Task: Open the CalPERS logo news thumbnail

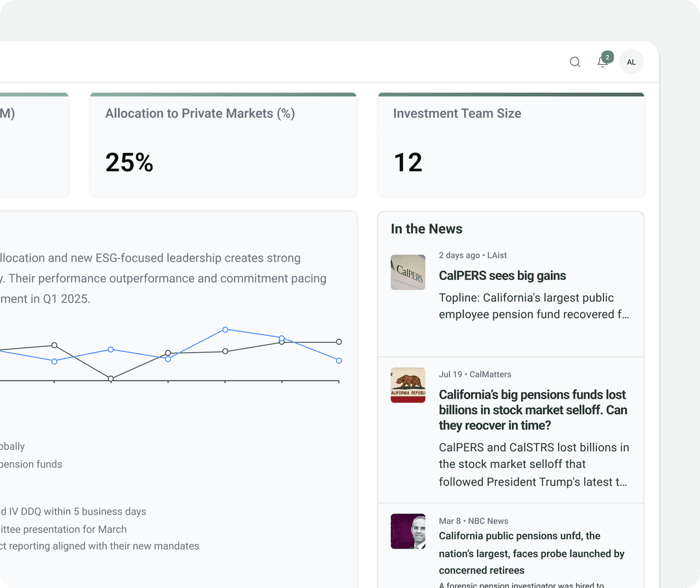Action: click(x=408, y=272)
